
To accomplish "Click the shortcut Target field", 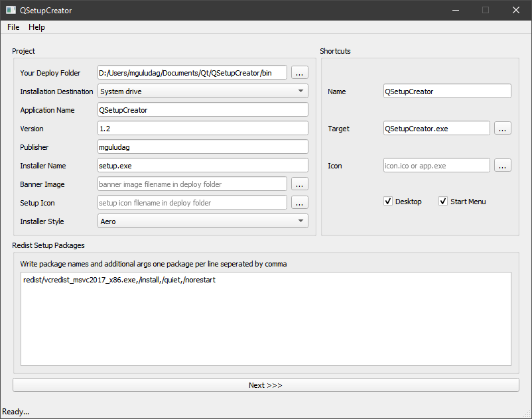I will click(x=436, y=129).
